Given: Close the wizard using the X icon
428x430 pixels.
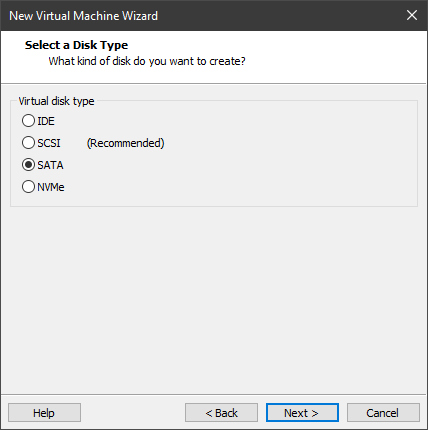Looking at the screenshot, I should coord(412,15).
